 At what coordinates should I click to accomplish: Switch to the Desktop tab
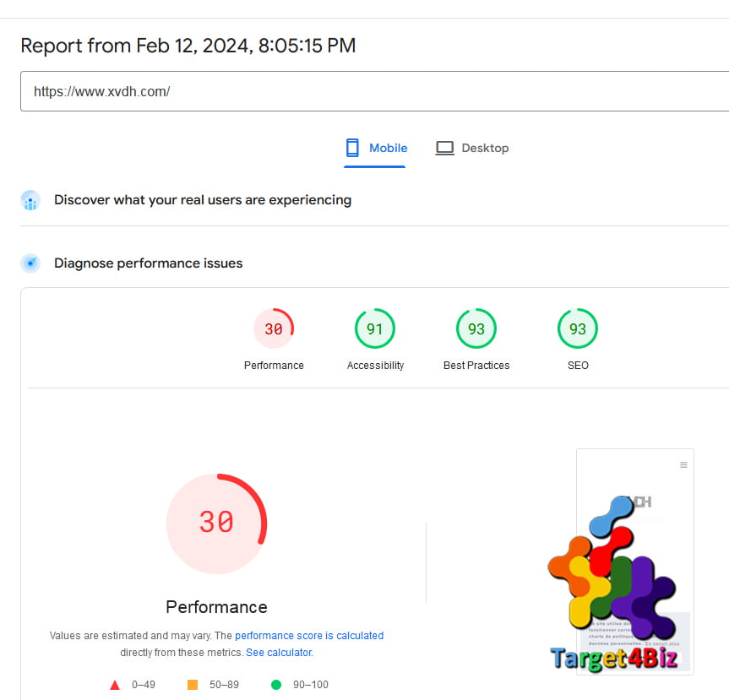[472, 149]
